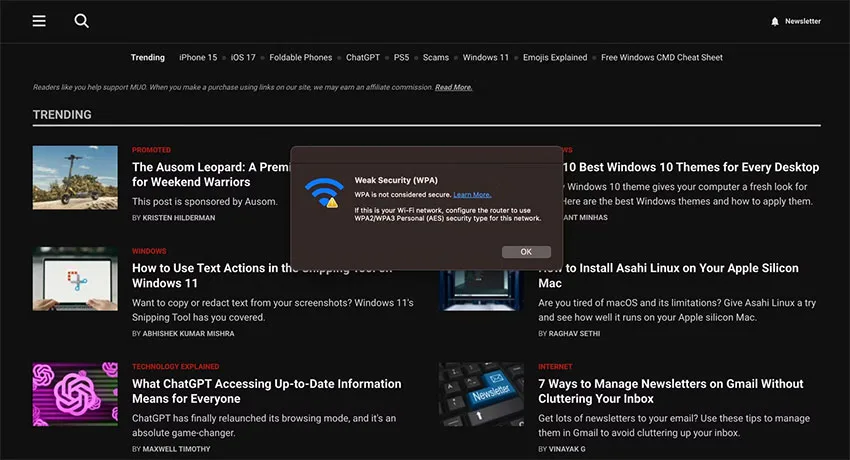Viewport: 850px width, 460px height.
Task: Open the Technology Explained category label
Action: pos(176,367)
